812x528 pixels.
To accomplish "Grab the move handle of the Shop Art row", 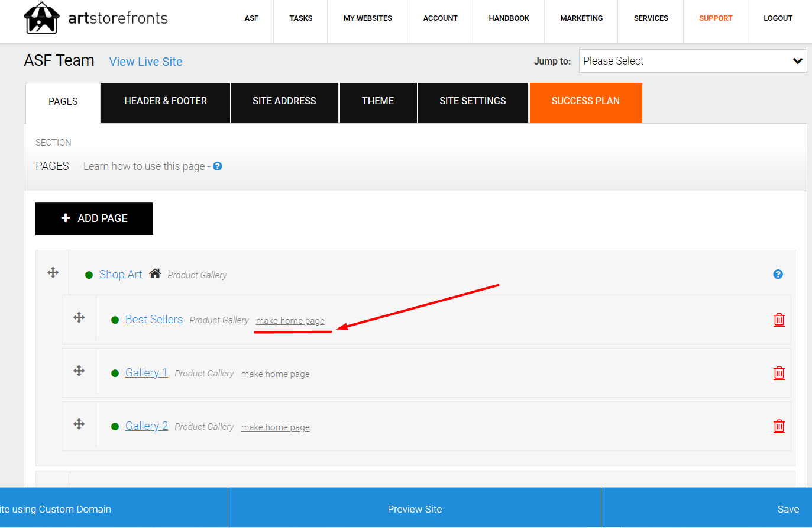I will coord(53,272).
